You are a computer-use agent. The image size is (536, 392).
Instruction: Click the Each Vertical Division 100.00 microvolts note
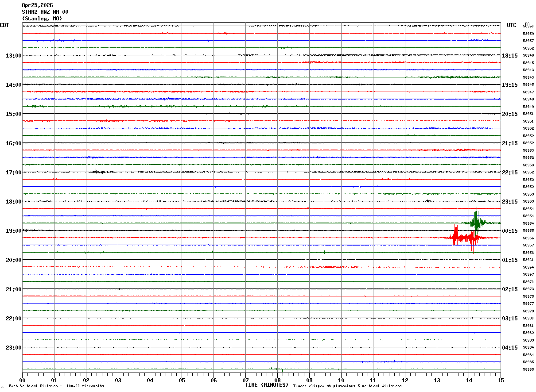(56, 386)
